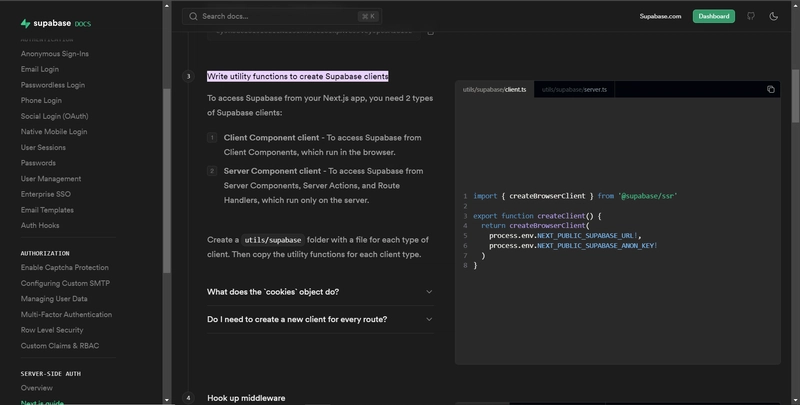The height and width of the screenshot is (405, 800).
Task: Click the DOCS label beside the logo
Action: [83, 24]
